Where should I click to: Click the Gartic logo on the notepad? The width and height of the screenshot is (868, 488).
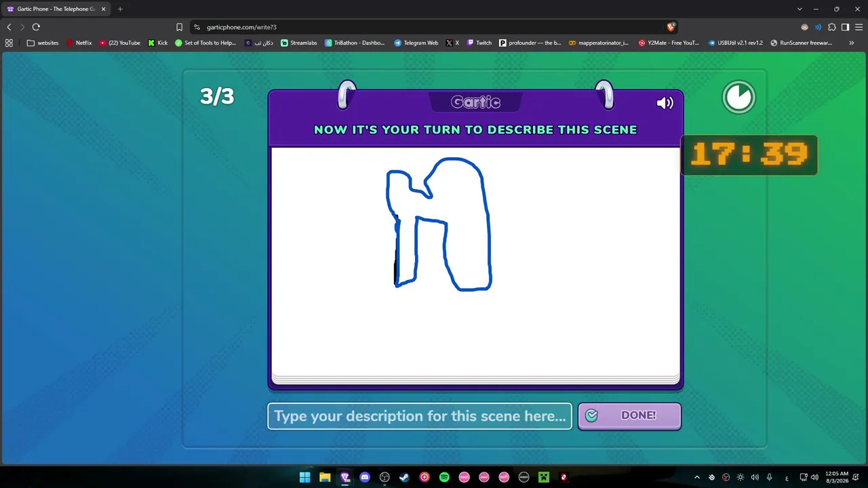click(475, 102)
